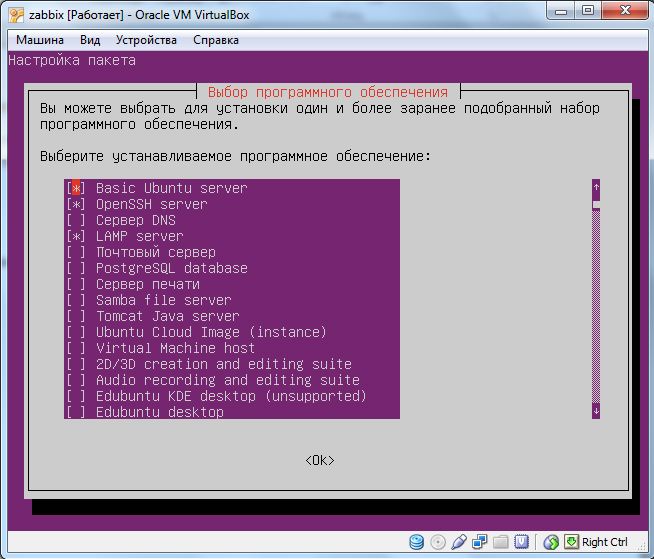This screenshot has width=654, height=559.
Task: Click the virtualization chip status icon
Action: coord(521,542)
